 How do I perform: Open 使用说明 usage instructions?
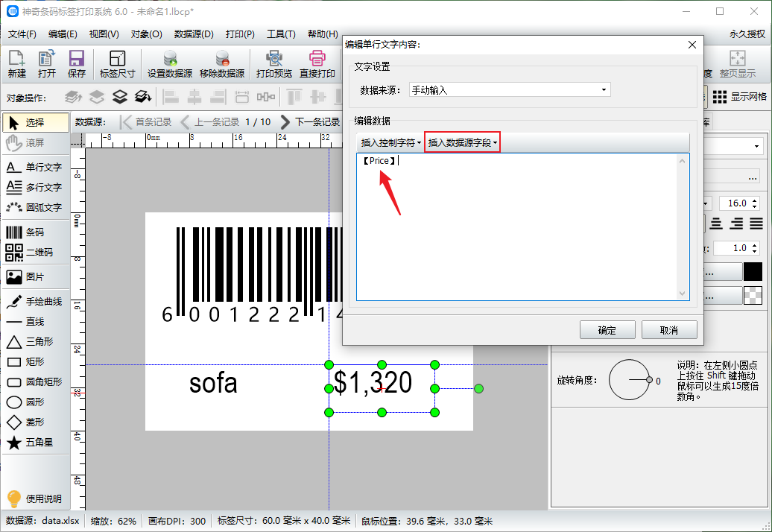(35, 498)
